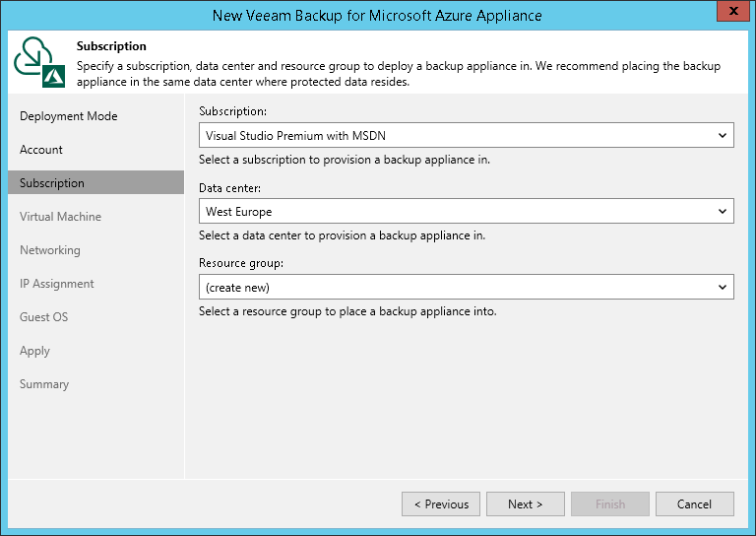The width and height of the screenshot is (756, 536).
Task: Select the Subscription step in sidebar
Action: pyautogui.click(x=95, y=182)
